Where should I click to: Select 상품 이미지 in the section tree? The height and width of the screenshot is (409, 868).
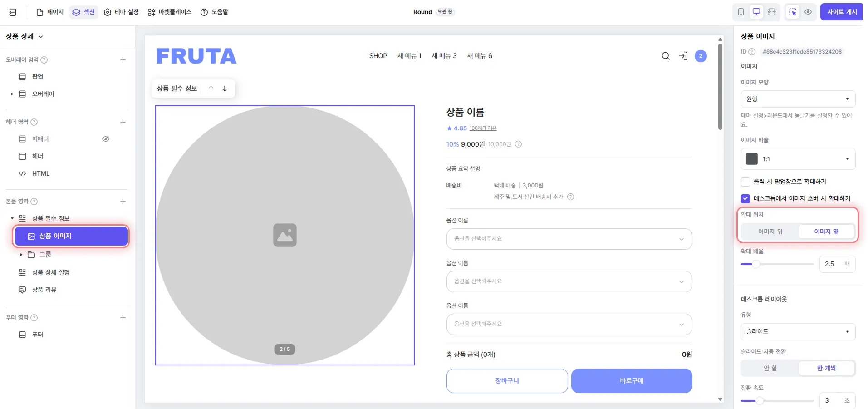[x=71, y=236]
